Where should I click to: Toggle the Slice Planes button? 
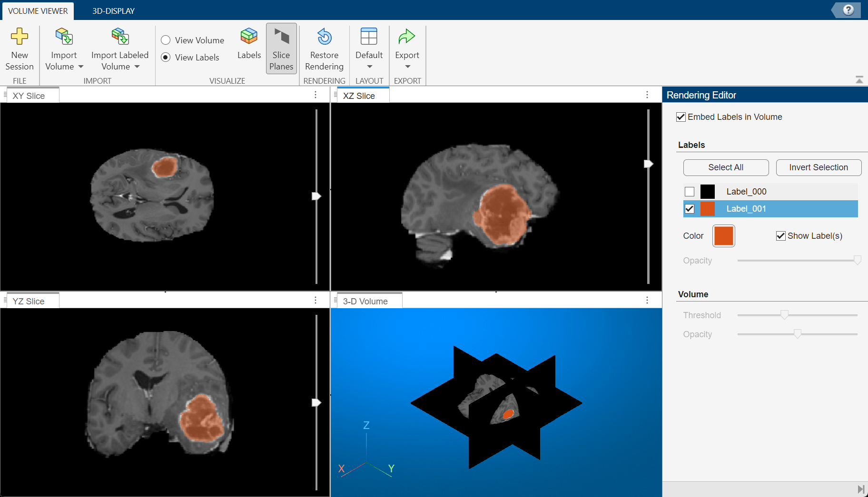[281, 49]
